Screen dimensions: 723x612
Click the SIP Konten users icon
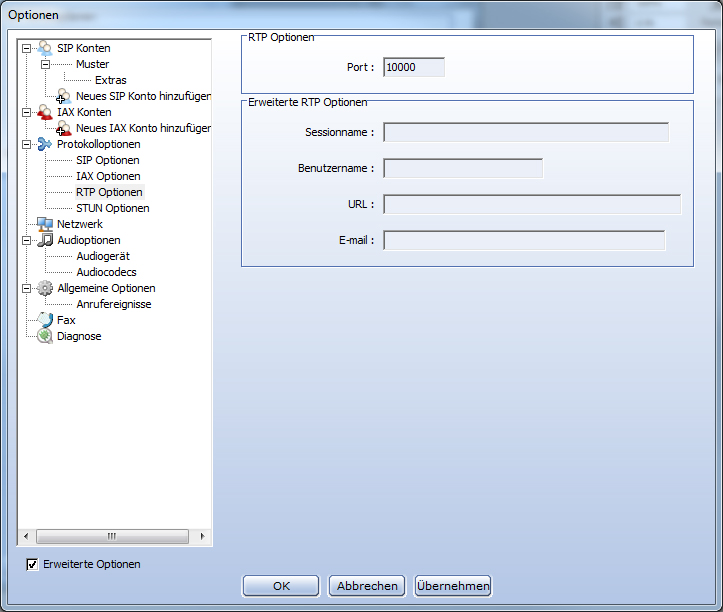click(45, 48)
